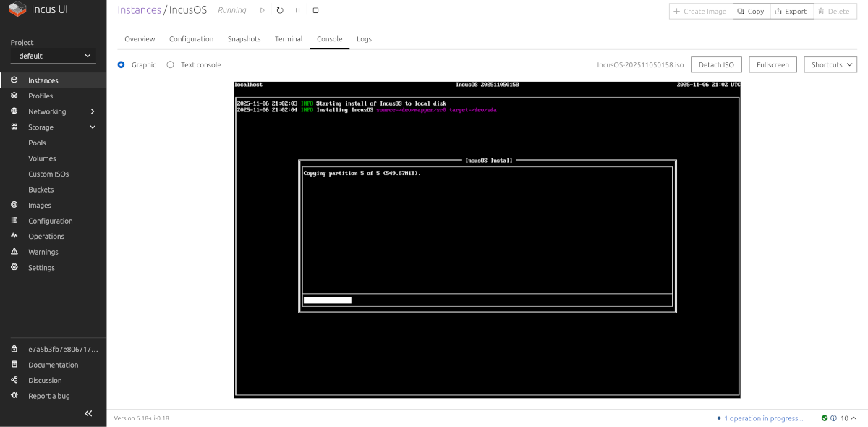
Task: Collapse the left sidebar
Action: [88, 413]
